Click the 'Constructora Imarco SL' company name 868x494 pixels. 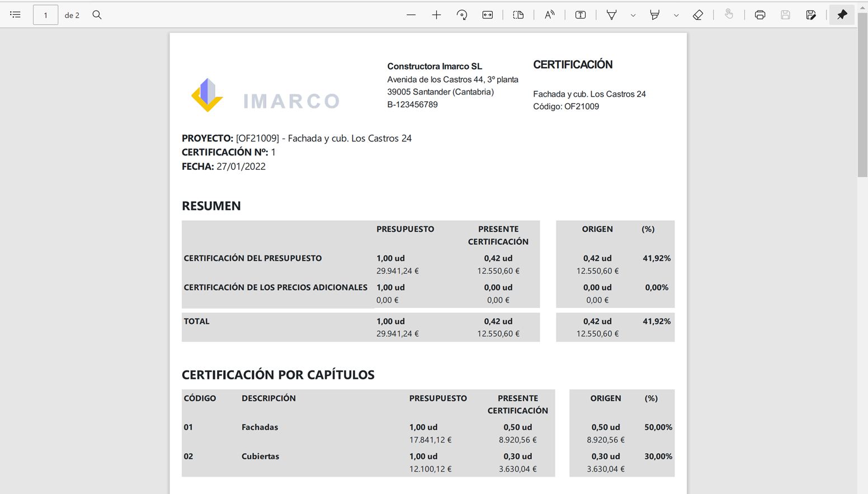click(x=435, y=66)
